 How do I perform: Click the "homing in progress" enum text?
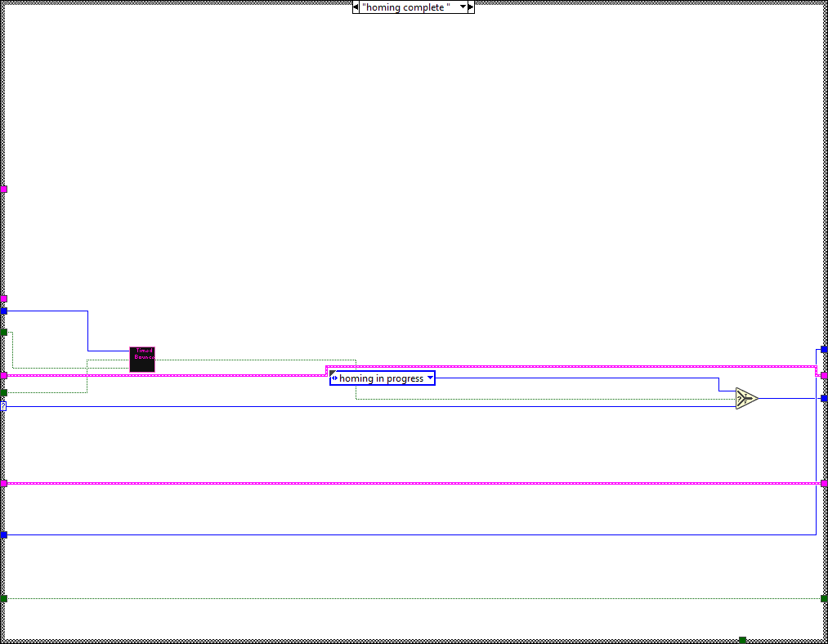coord(381,378)
